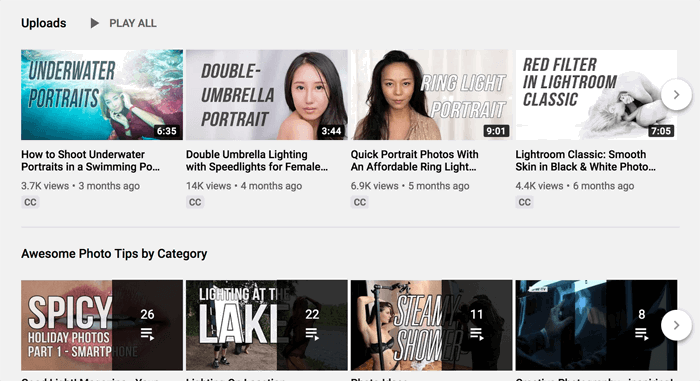
Task: Click the title 'Double Umbrella Lighting with Speedlights'
Action: [257, 160]
